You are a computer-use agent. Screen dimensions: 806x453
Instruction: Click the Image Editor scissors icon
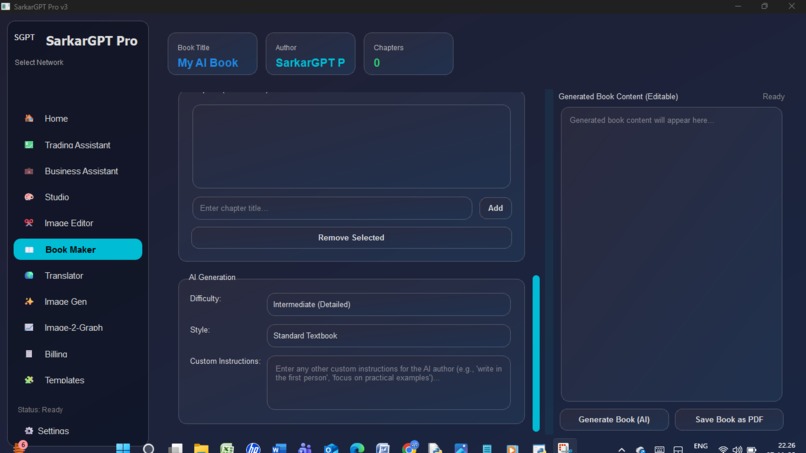[29, 223]
